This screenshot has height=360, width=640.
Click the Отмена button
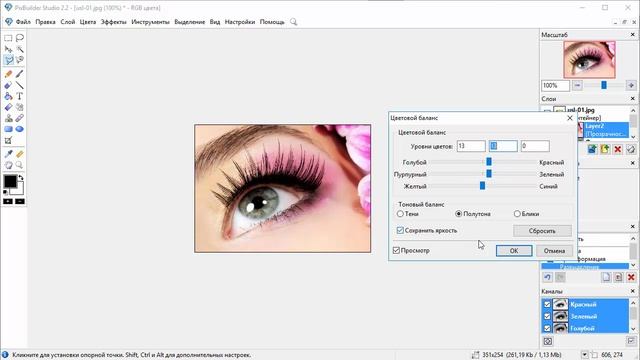click(x=554, y=251)
